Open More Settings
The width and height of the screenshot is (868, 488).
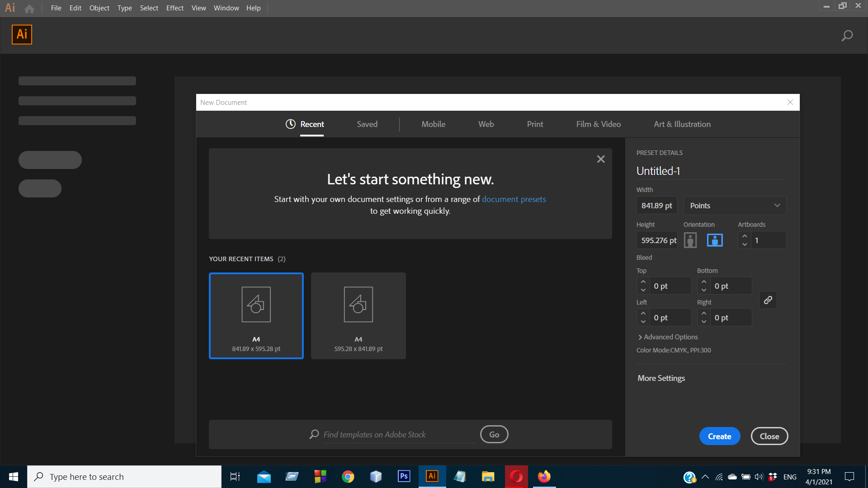click(661, 378)
